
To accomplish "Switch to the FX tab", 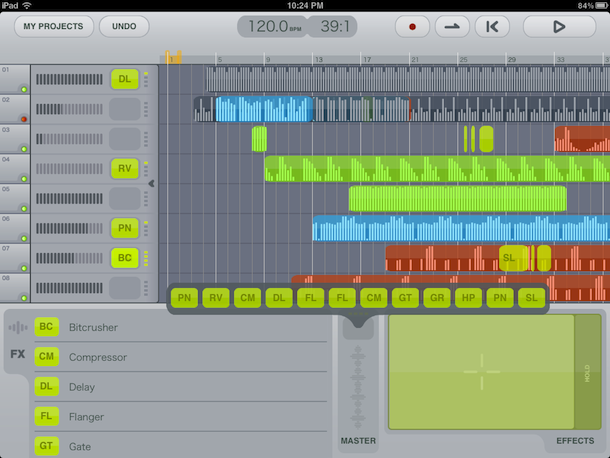I will pos(18,354).
